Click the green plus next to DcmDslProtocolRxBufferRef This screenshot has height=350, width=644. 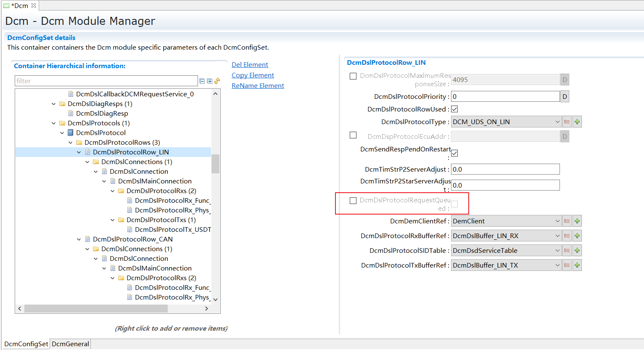(x=577, y=236)
